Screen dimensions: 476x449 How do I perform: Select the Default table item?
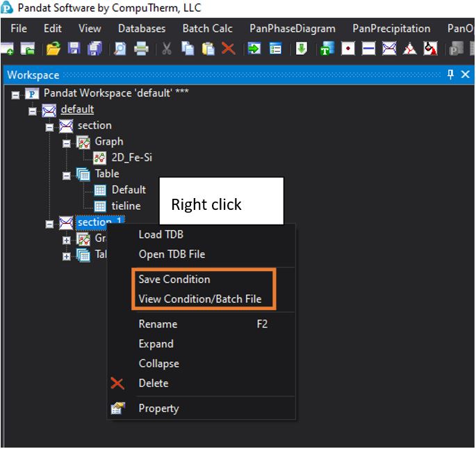[x=129, y=190]
